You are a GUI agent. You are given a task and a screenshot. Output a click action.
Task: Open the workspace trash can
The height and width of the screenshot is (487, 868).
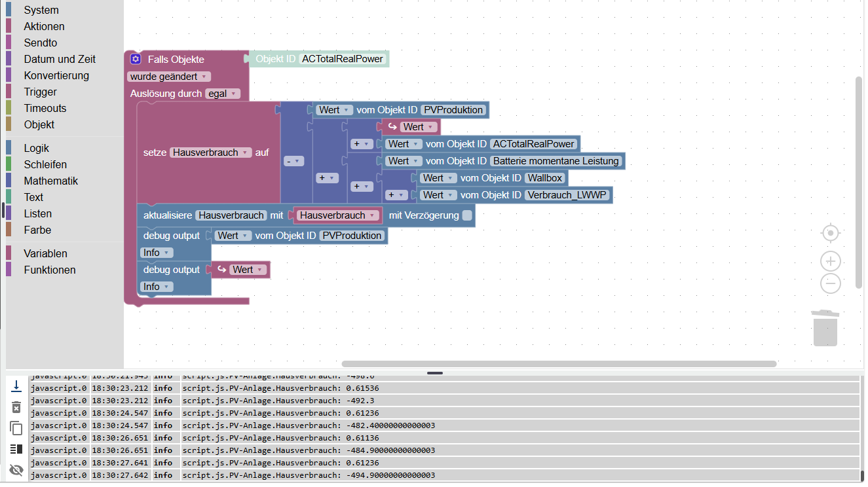tap(825, 328)
